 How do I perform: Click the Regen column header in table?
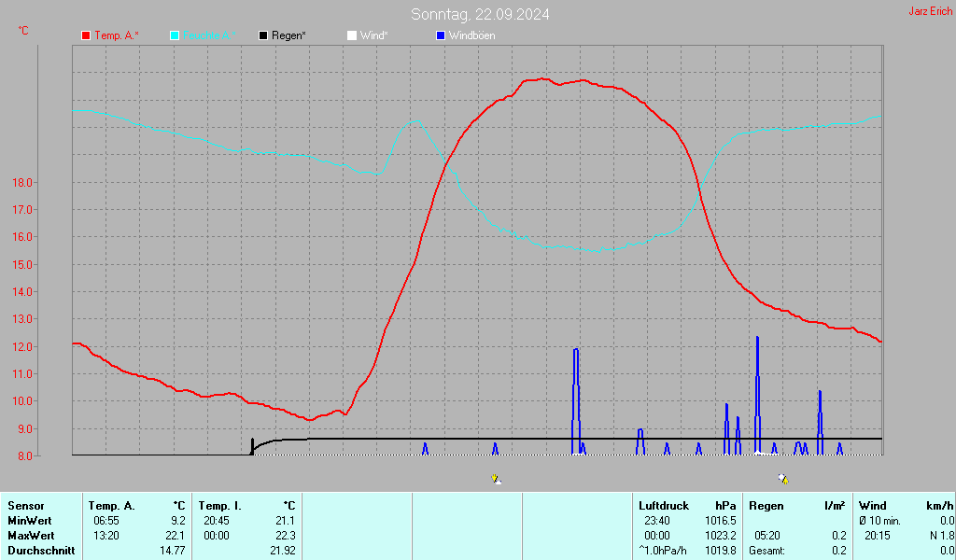point(766,506)
